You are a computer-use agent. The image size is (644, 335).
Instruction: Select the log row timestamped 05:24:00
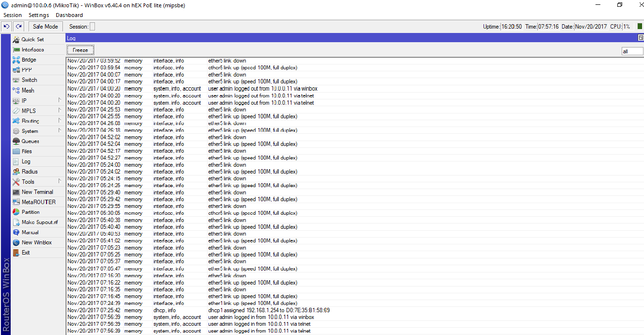pos(354,165)
